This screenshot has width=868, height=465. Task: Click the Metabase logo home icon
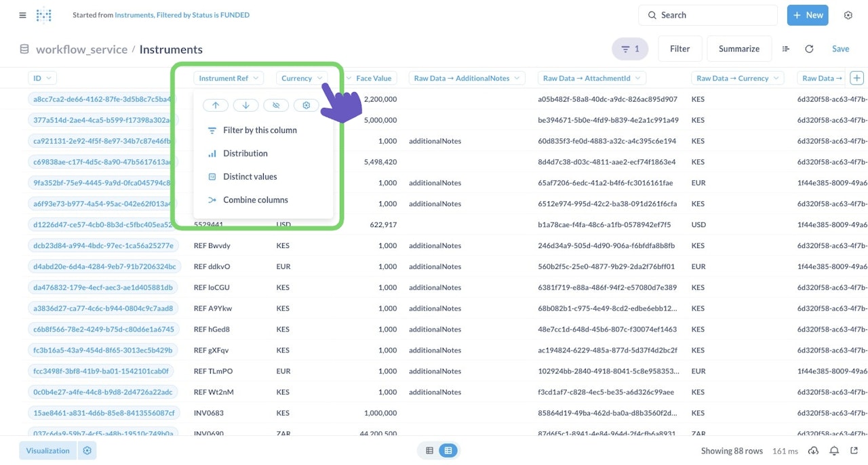tap(44, 15)
